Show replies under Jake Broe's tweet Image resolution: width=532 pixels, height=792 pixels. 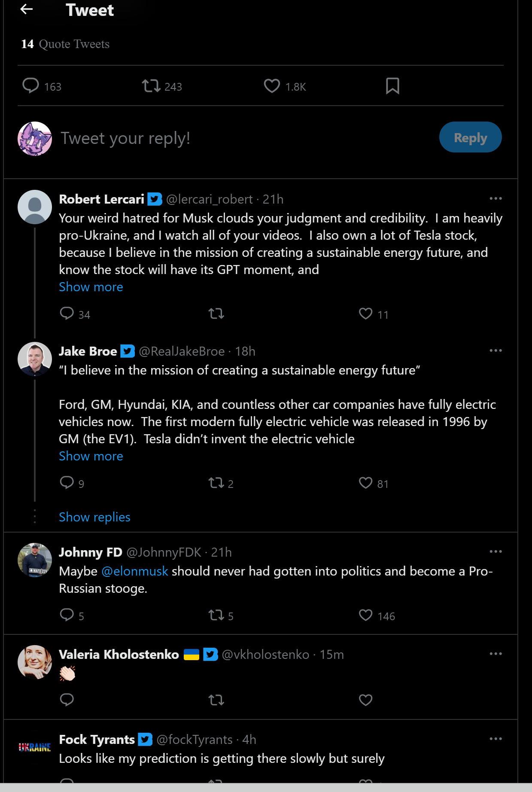[94, 517]
